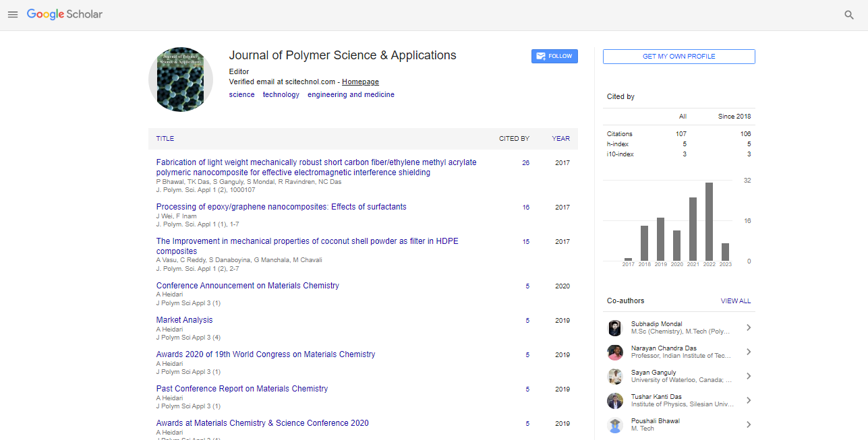Open Subhadip Mondal co-author profile name
The width and height of the screenshot is (868, 440).
click(656, 324)
